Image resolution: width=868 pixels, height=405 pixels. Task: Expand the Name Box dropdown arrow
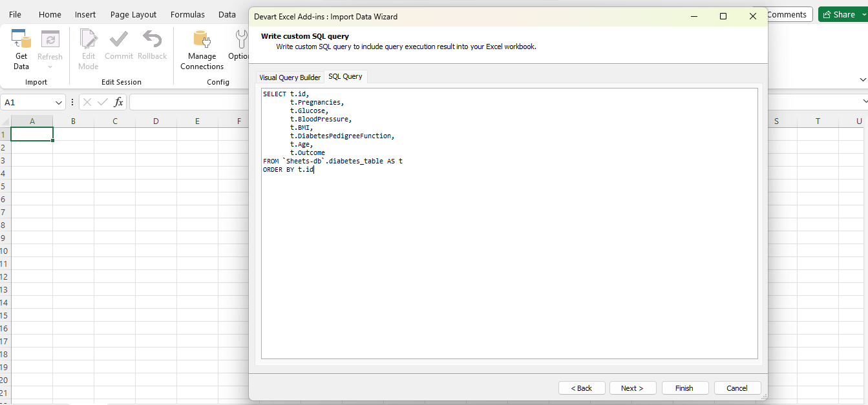[x=59, y=103]
